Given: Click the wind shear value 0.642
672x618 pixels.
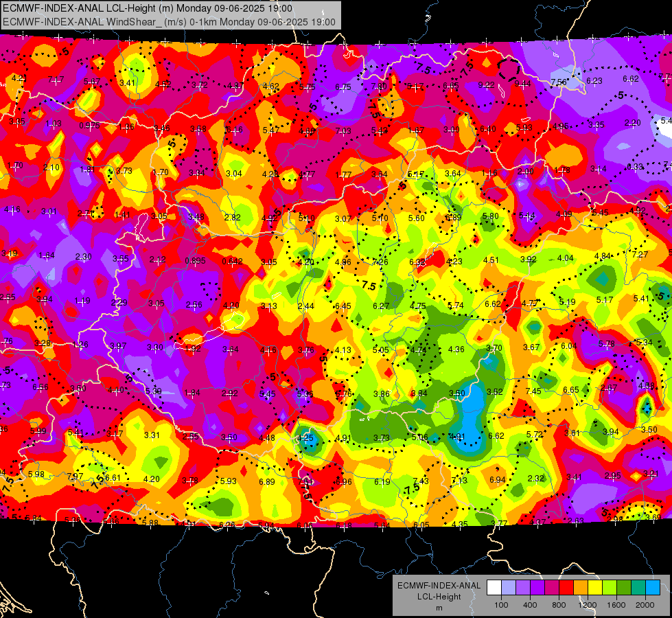Looking at the screenshot, I should pyautogui.click(x=233, y=261).
